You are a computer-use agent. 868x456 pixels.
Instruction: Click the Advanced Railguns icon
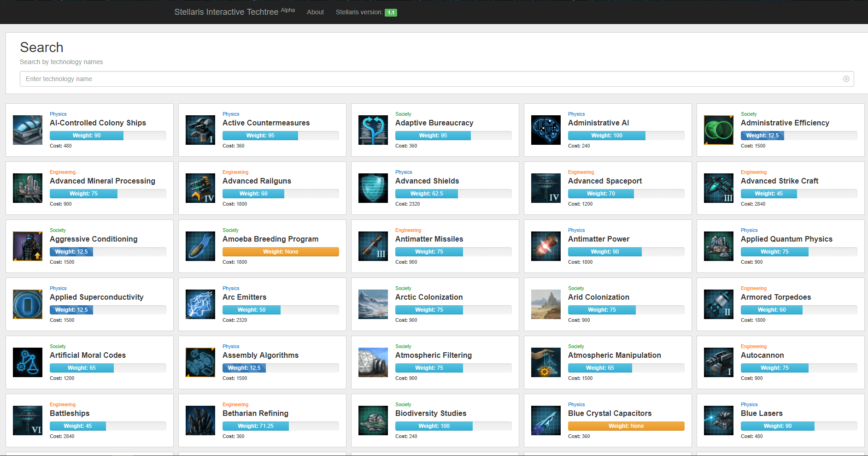pyautogui.click(x=200, y=188)
